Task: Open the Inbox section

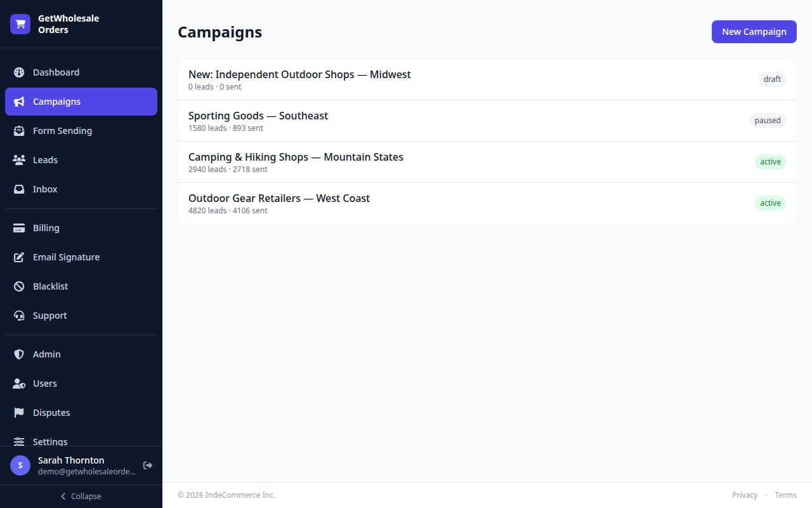Action: pos(81,189)
